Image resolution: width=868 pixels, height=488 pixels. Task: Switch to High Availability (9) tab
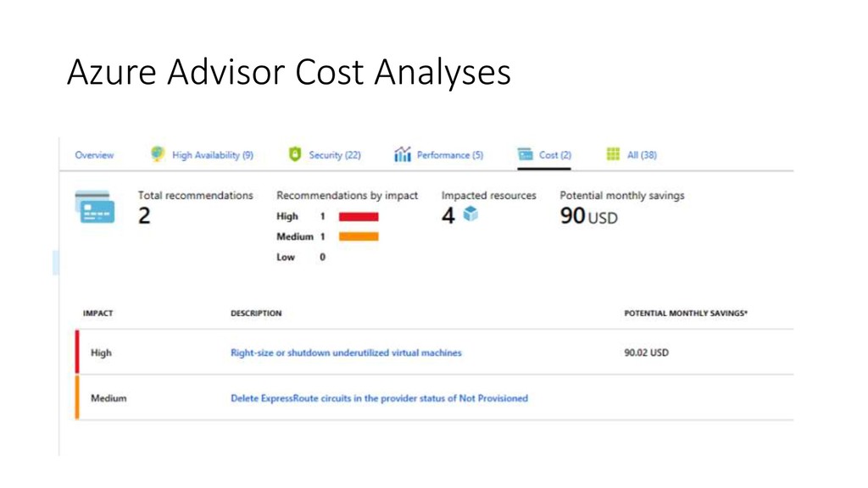pos(213,155)
